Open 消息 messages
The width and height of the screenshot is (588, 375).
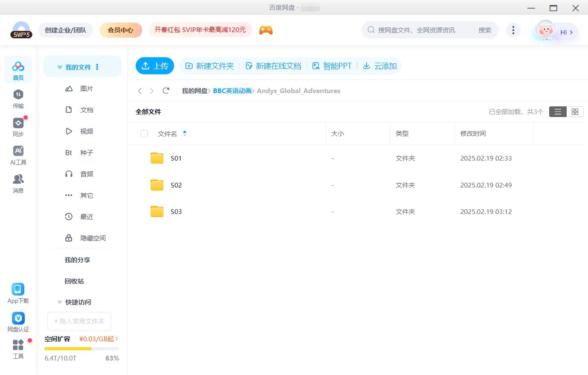pyautogui.click(x=18, y=183)
